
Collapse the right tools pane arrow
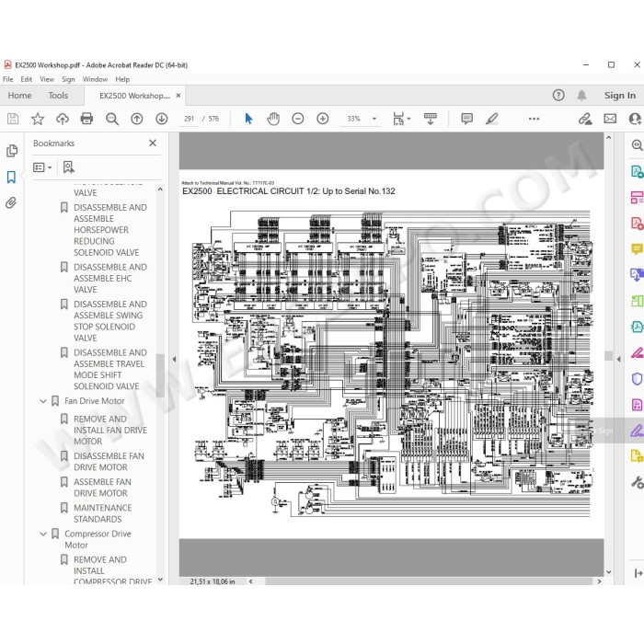coord(619,359)
